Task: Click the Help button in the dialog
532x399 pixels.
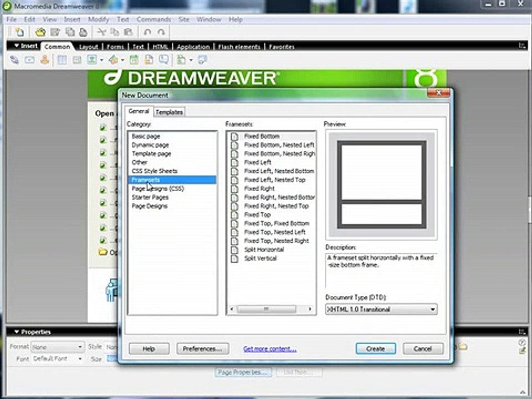Action: (x=149, y=349)
